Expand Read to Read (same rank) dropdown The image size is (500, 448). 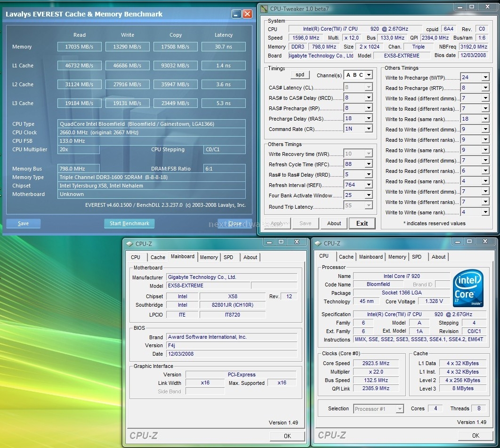pyautogui.click(x=485, y=181)
